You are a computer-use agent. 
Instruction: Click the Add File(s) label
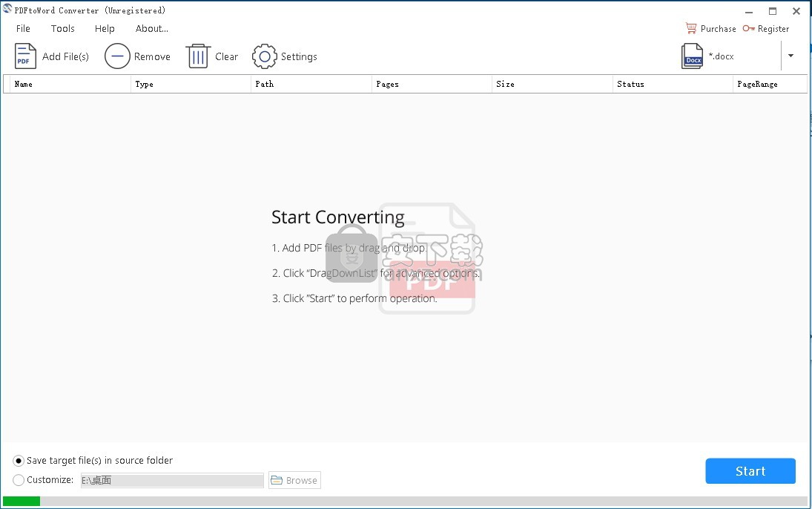[x=65, y=56]
